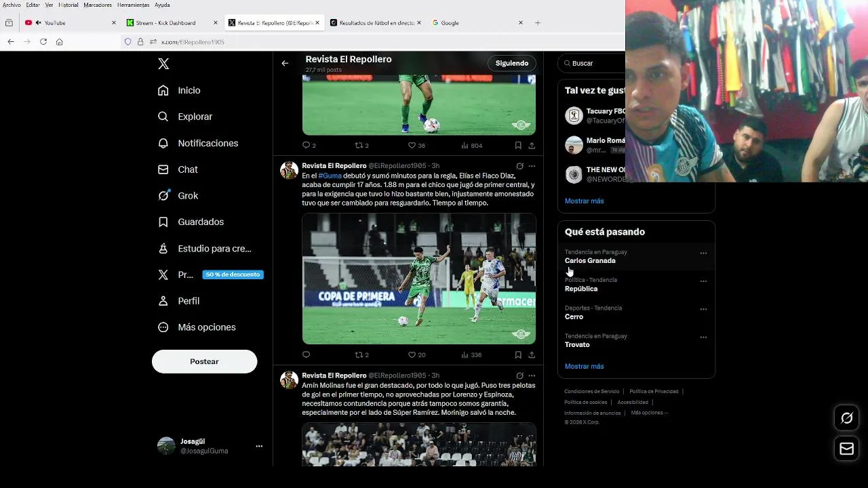
Task: Open Más opciones in sidebar
Action: tap(197, 327)
